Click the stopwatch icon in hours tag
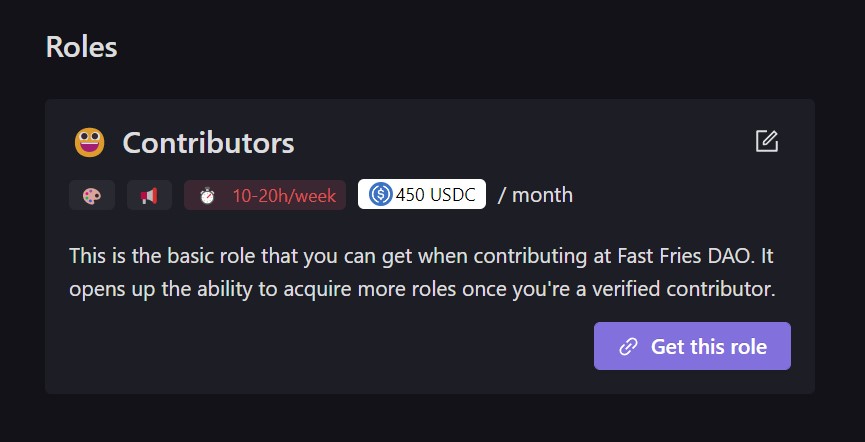The image size is (865, 442). [207, 195]
